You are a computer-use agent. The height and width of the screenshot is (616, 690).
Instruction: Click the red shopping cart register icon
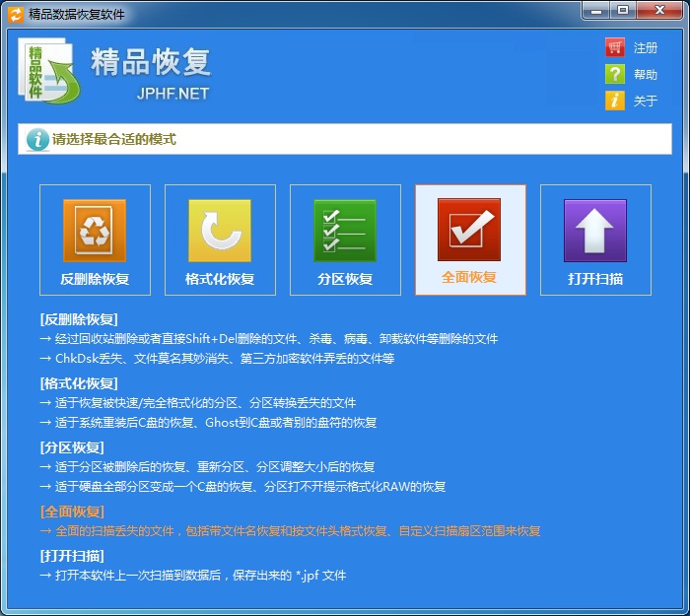(615, 47)
